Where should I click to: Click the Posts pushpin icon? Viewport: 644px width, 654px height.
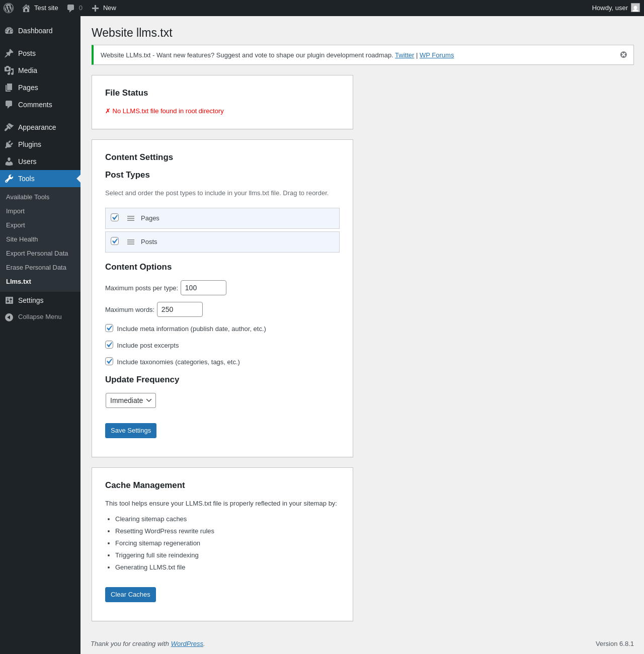click(9, 53)
